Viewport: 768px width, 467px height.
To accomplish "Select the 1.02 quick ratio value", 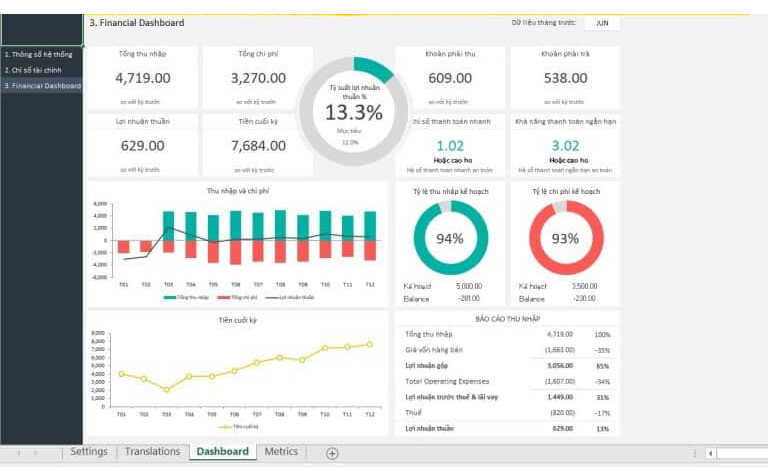I will [x=450, y=146].
